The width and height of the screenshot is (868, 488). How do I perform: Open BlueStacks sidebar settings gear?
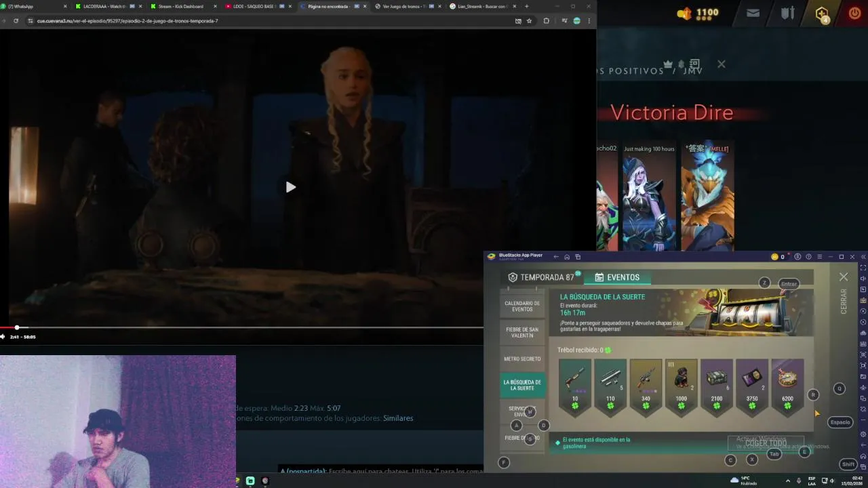pos(863,434)
